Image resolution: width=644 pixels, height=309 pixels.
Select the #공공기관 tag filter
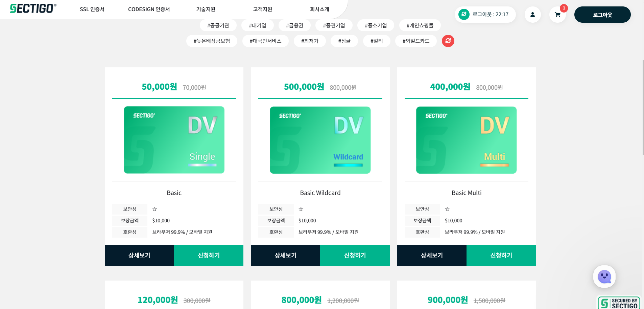pyautogui.click(x=218, y=25)
